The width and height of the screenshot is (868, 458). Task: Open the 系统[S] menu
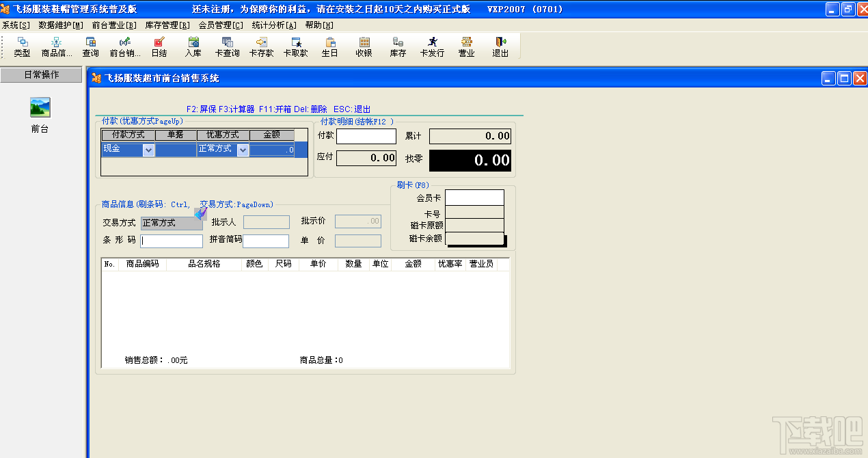16,25
